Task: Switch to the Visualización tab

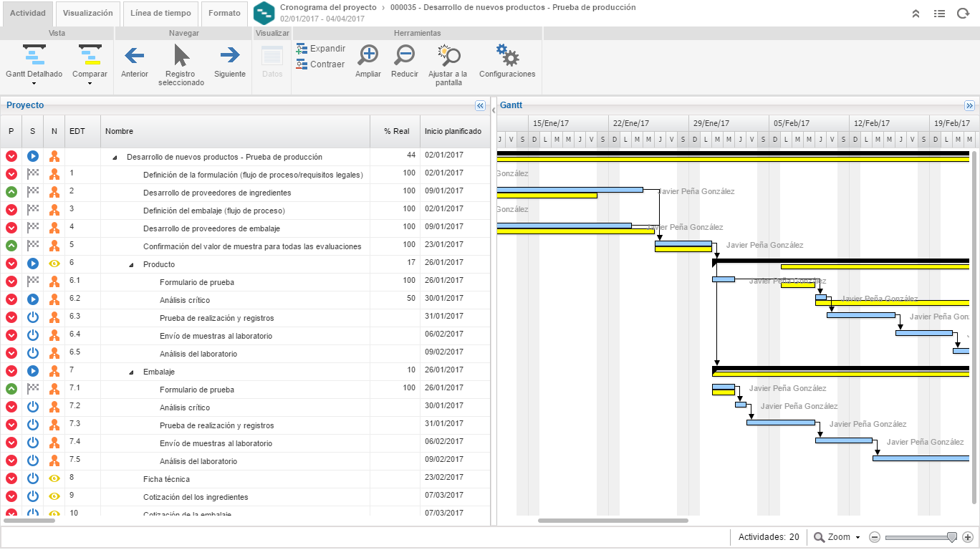Action: pyautogui.click(x=87, y=14)
